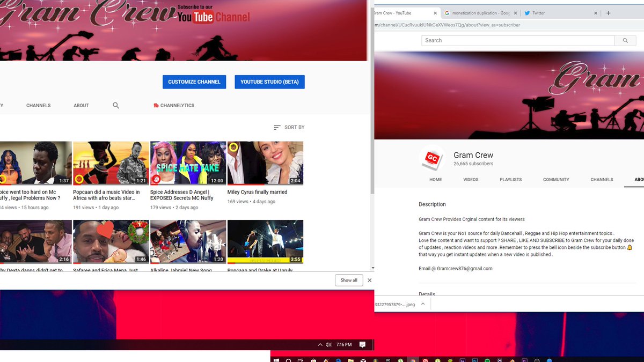Image resolution: width=644 pixels, height=362 pixels.
Task: Open the Miley Cyrus finally married thumbnail
Action: 265,163
